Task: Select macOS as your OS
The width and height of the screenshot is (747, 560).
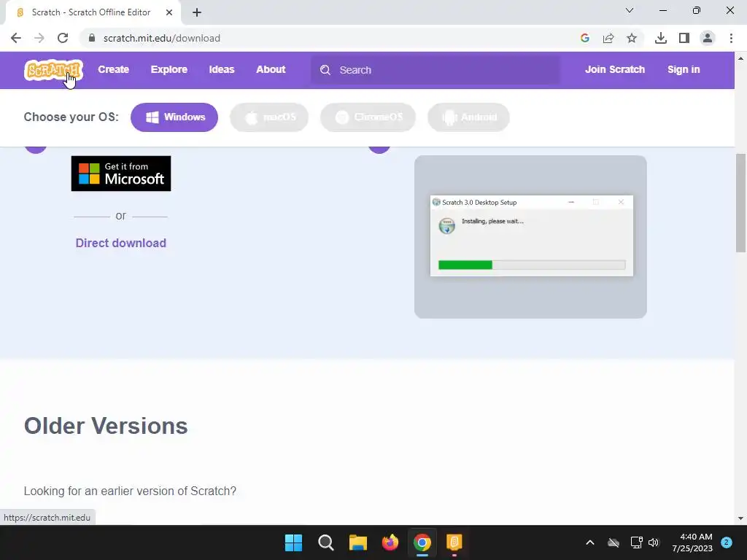Action: point(269,117)
